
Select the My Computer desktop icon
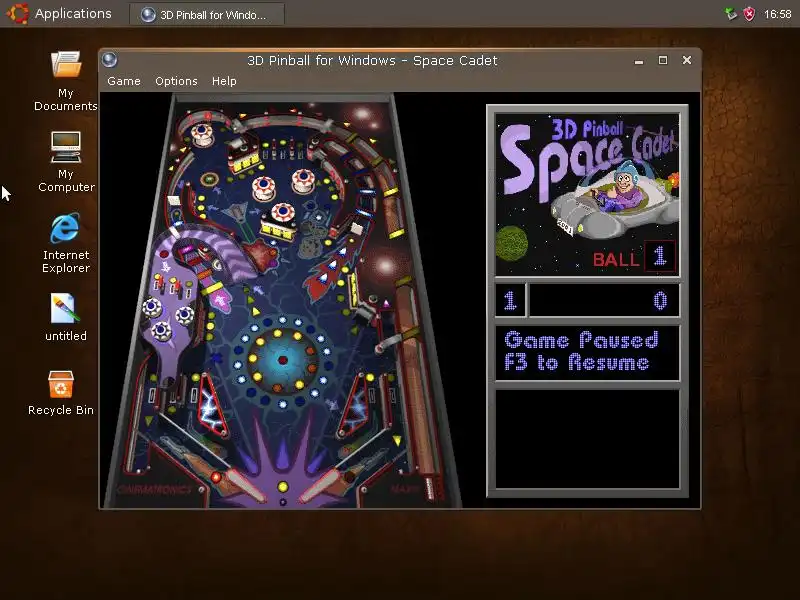pos(66,162)
